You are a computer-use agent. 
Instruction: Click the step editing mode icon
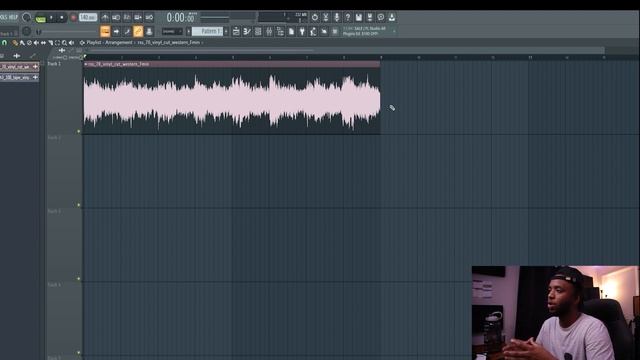(127, 31)
